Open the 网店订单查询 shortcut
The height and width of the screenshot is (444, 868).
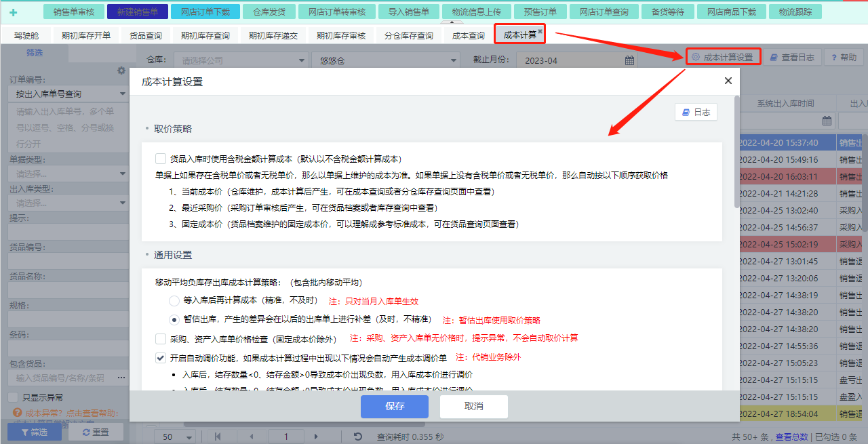[x=604, y=12]
